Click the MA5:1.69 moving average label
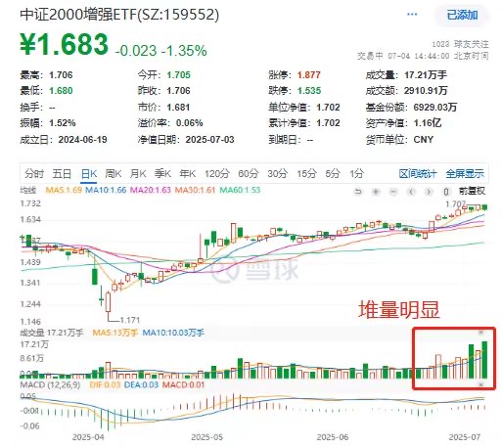Image resolution: width=502 pixels, height=448 pixels. click(x=64, y=190)
